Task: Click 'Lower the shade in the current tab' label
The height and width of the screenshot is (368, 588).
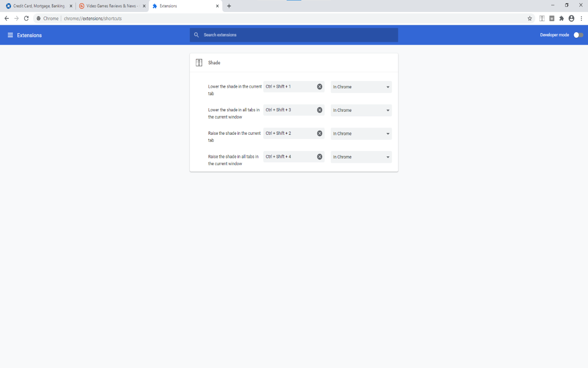Action: click(x=235, y=90)
